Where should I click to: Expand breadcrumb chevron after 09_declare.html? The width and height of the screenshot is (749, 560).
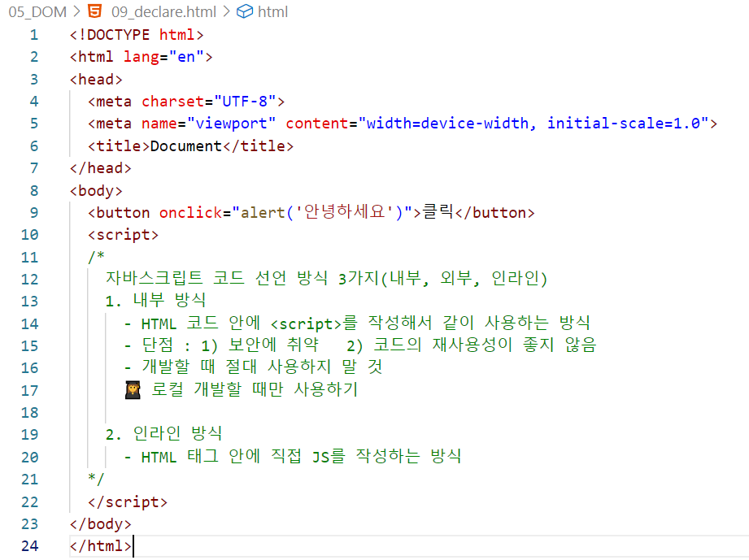226,11
